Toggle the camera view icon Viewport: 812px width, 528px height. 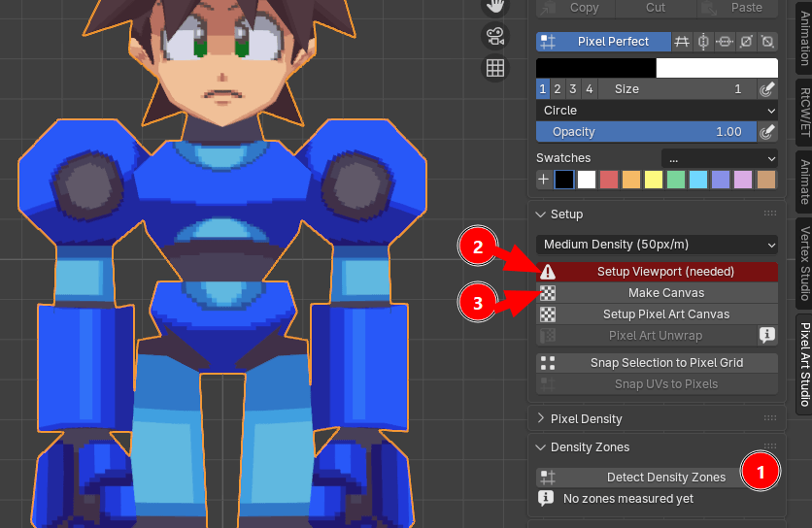tap(495, 36)
